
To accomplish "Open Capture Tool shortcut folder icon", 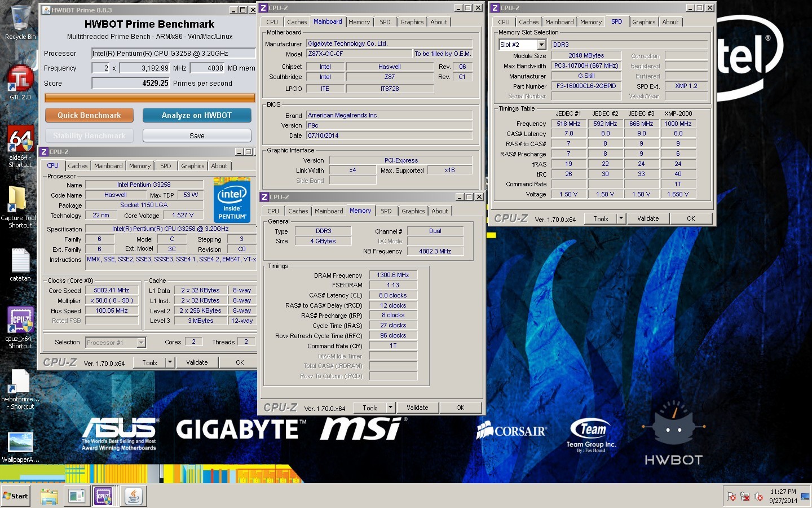I will [x=18, y=200].
